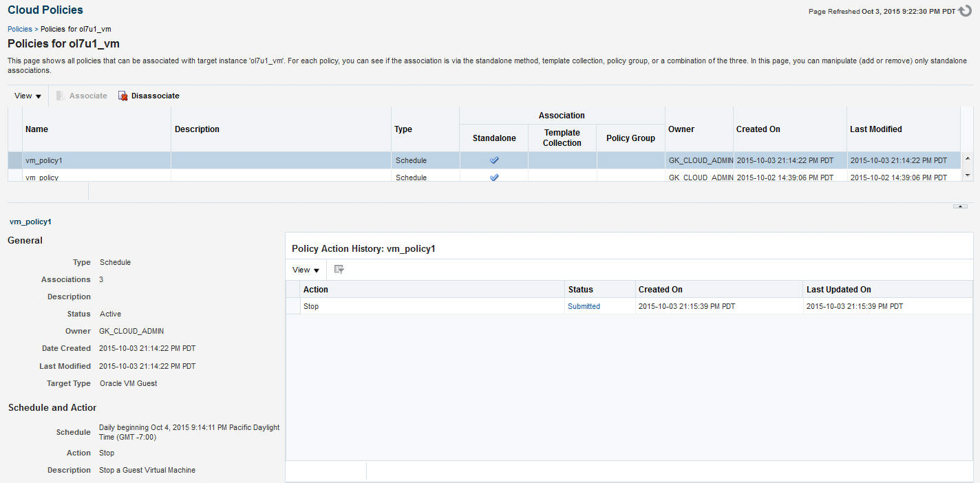Click the vm_policy1 Last Modified date cell
The height and width of the screenshot is (483, 980).
[x=904, y=160]
